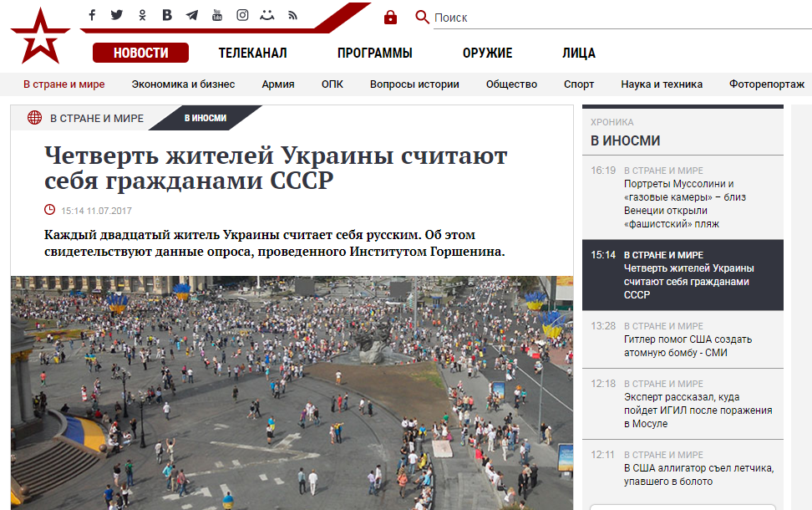Select the ОПК submenu
Viewport: 812px width, 510px height.
coord(332,84)
